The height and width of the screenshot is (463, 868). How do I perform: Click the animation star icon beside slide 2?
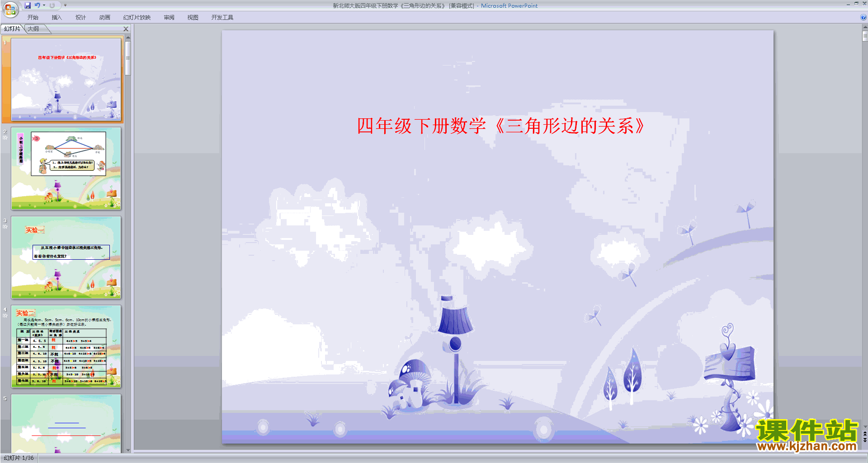point(5,138)
